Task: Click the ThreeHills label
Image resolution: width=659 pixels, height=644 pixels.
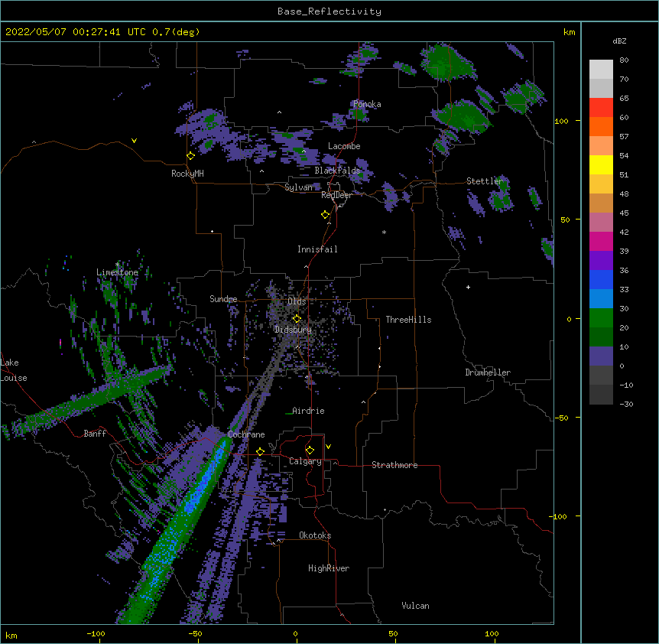Action: pos(408,320)
